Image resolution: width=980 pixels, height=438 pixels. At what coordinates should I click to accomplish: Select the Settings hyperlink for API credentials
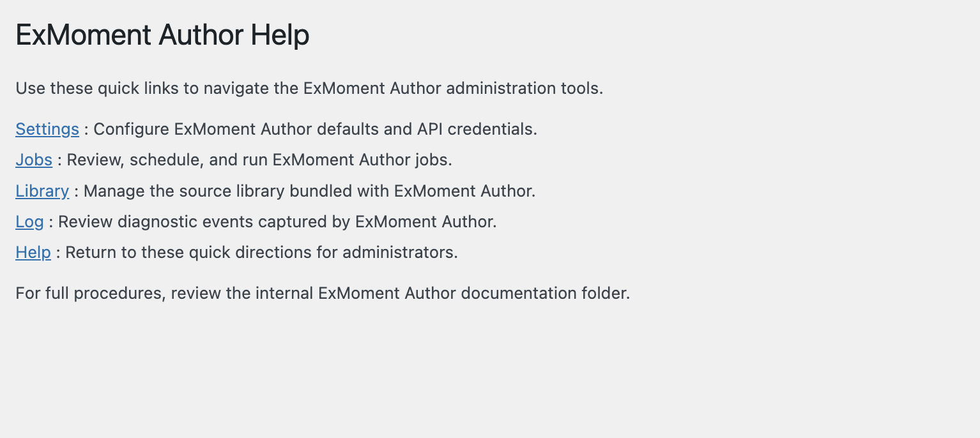pyautogui.click(x=47, y=129)
